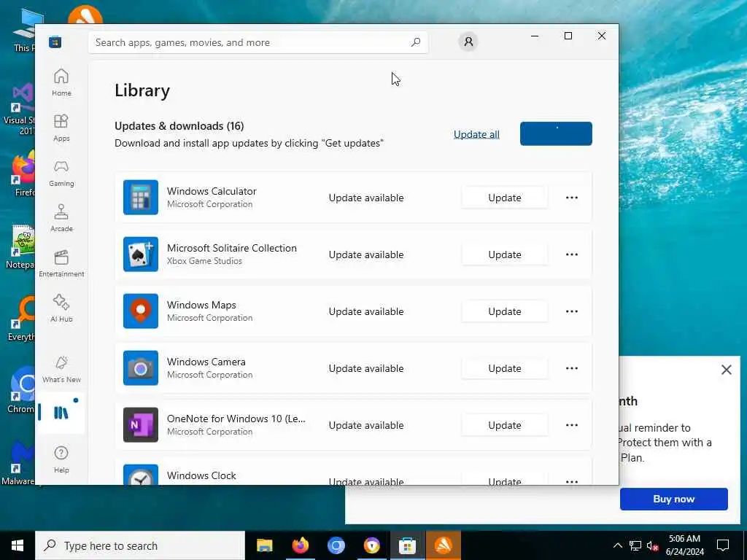Focus the Store search box

point(258,42)
